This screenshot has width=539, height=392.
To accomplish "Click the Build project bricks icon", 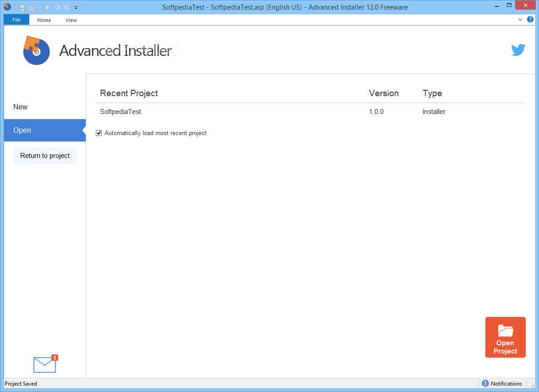I will [x=32, y=7].
